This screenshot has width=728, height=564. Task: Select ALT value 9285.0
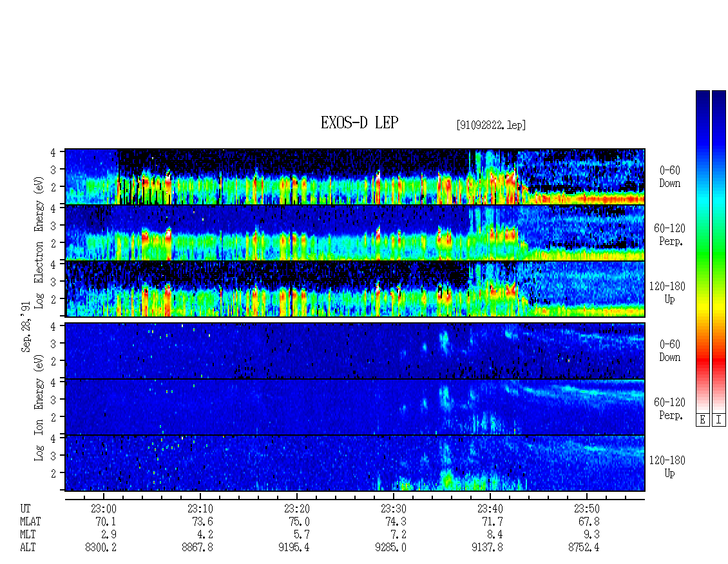[390, 548]
